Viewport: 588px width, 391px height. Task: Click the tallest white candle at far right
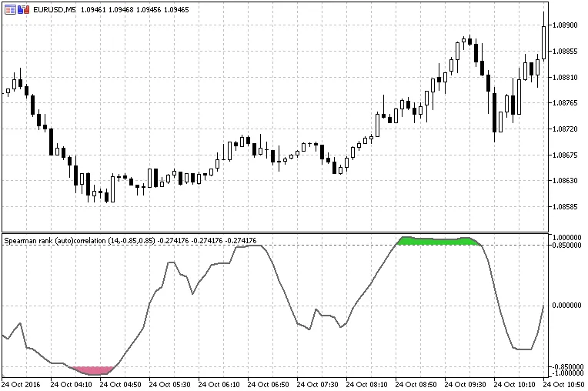(544, 42)
